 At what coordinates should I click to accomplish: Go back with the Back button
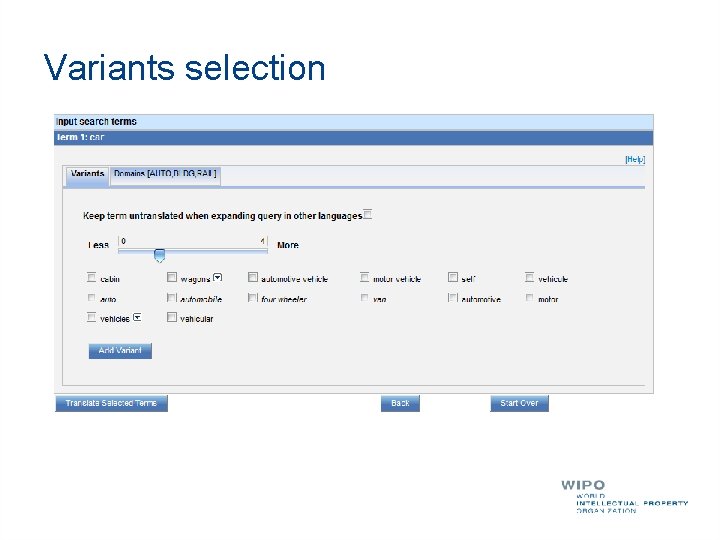(400, 403)
